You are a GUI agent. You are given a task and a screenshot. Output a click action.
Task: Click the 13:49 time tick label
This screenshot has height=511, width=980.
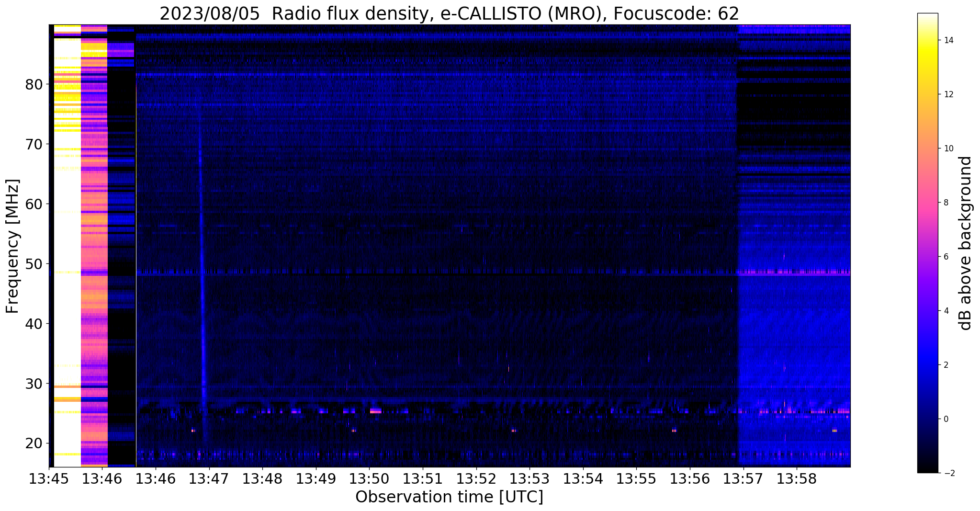coord(315,478)
